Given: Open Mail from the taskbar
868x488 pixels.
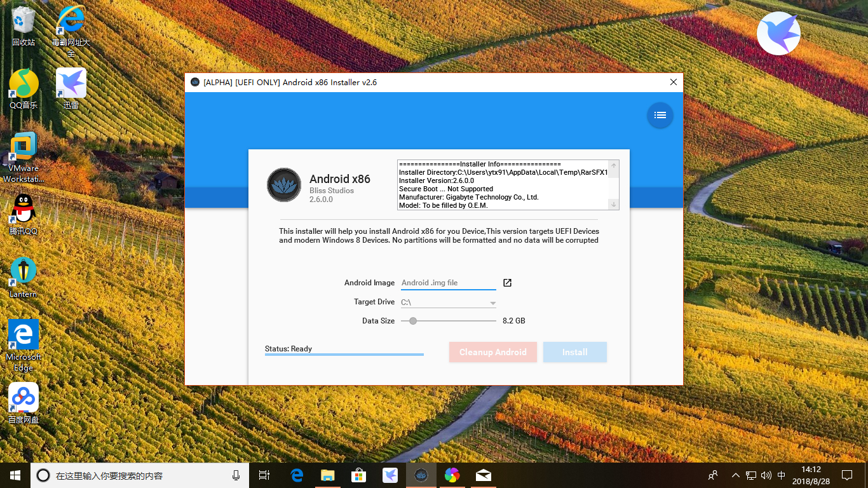Looking at the screenshot, I should click(483, 475).
